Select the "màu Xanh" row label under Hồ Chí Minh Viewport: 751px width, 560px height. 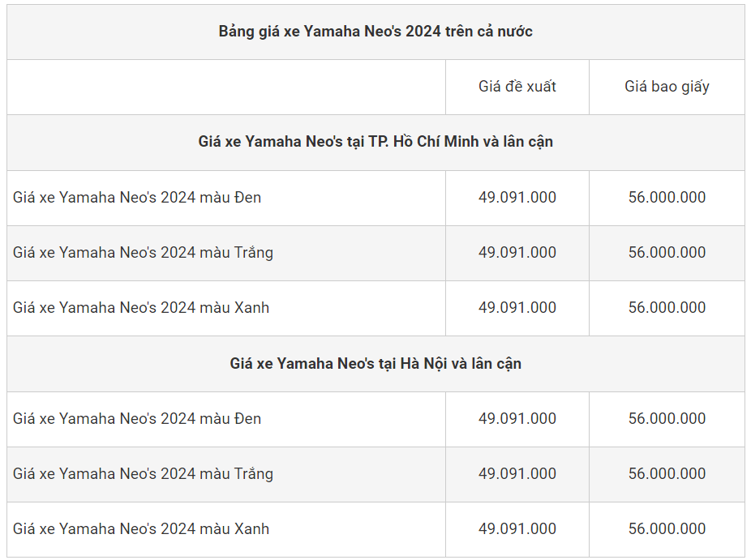coord(141,308)
